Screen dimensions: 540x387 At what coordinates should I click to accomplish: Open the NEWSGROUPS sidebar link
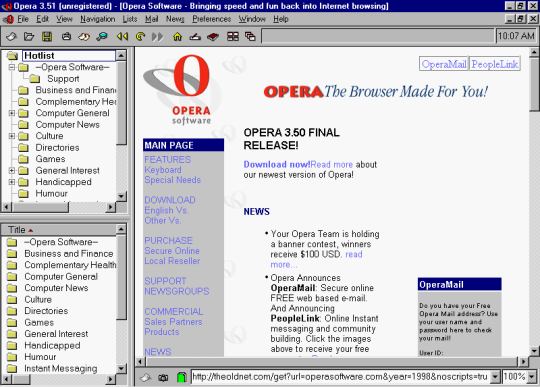[177, 292]
